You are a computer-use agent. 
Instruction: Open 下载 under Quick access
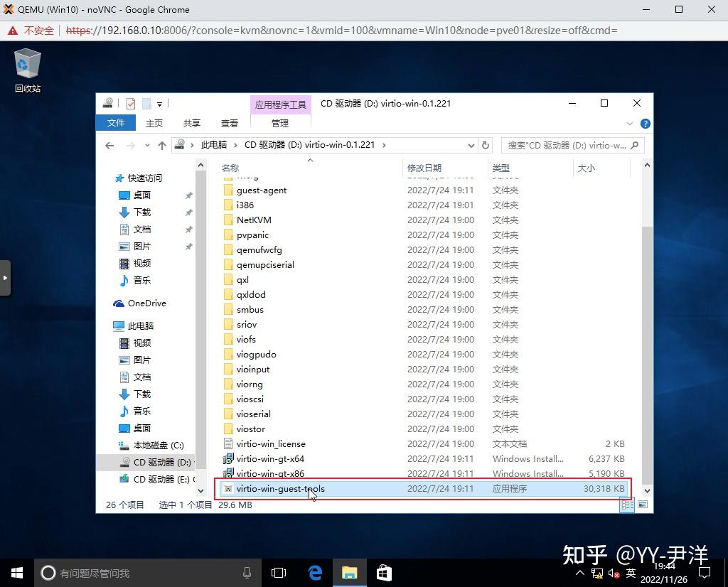tap(141, 212)
